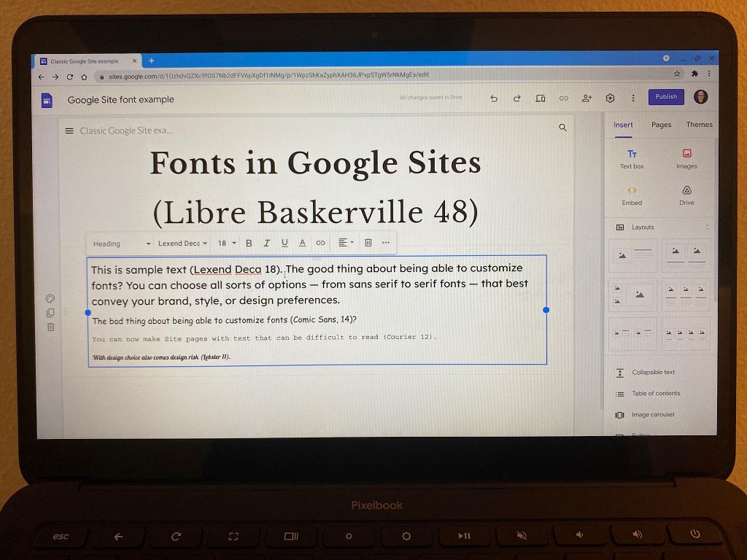The height and width of the screenshot is (560, 747).
Task: Click the Publish button
Action: (665, 97)
